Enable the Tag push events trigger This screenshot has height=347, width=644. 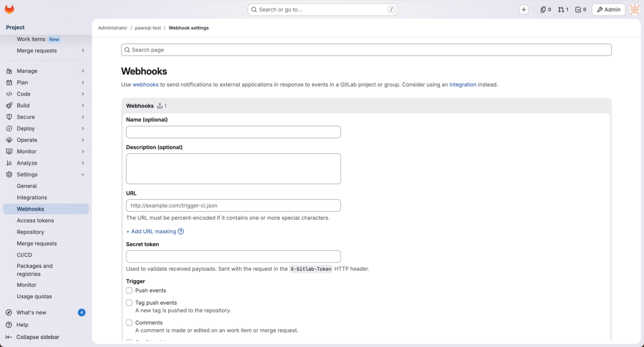[x=129, y=303]
